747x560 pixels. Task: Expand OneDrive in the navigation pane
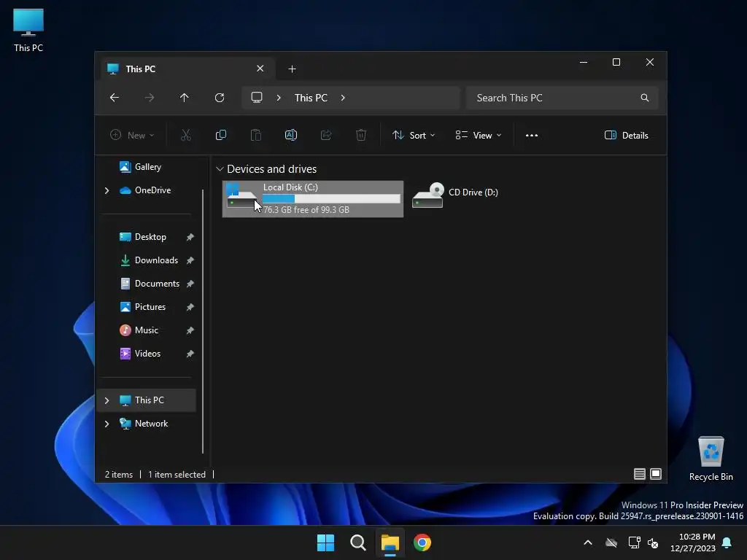[107, 190]
